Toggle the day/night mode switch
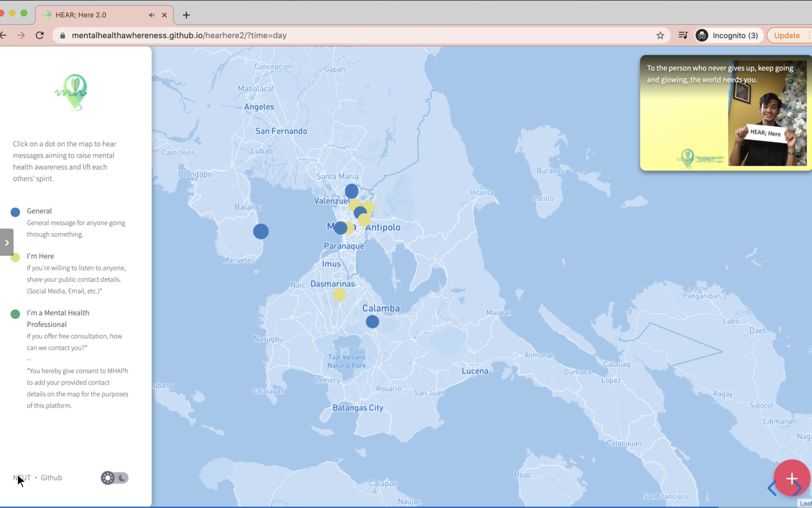The image size is (812, 508). (x=115, y=478)
